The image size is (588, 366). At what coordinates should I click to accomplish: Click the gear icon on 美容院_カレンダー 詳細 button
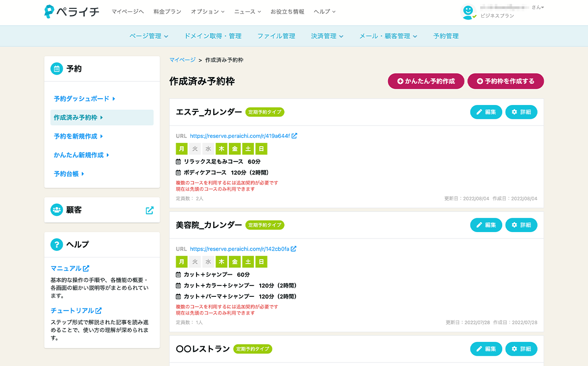(514, 225)
